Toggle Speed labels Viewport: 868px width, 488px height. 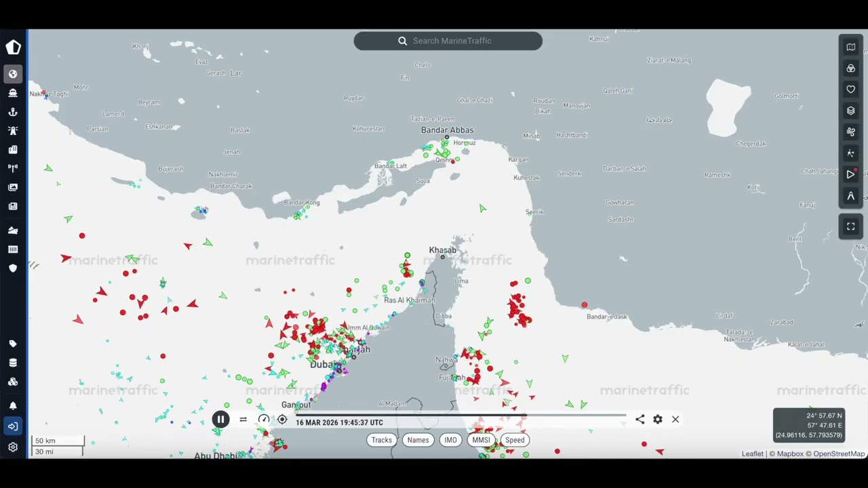(515, 440)
